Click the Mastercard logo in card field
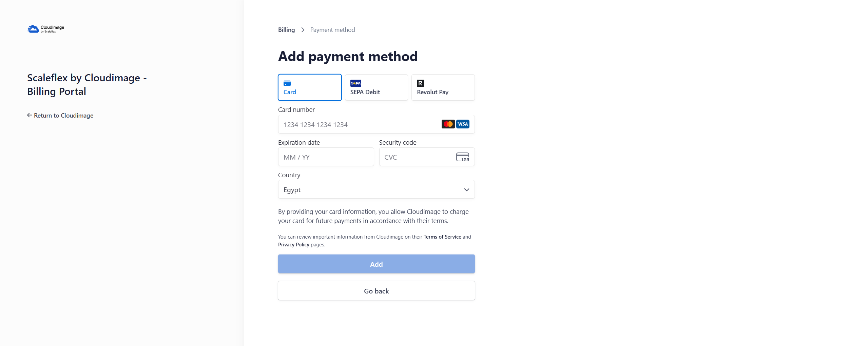 point(448,124)
